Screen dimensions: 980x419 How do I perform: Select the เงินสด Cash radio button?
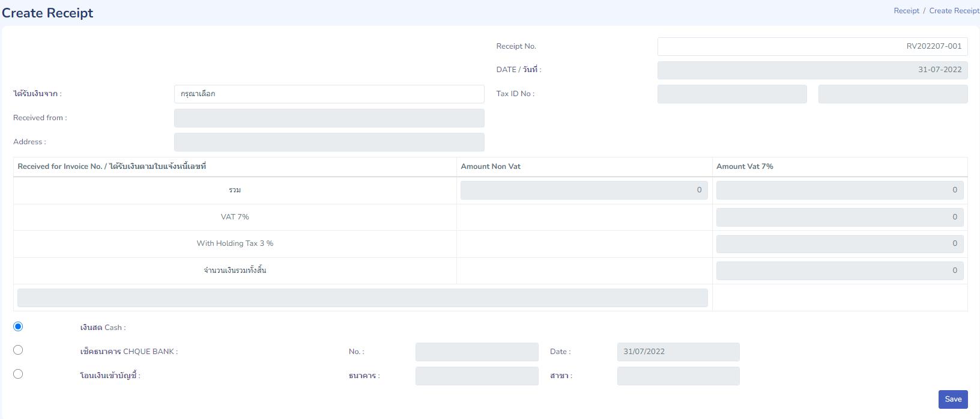pos(18,326)
